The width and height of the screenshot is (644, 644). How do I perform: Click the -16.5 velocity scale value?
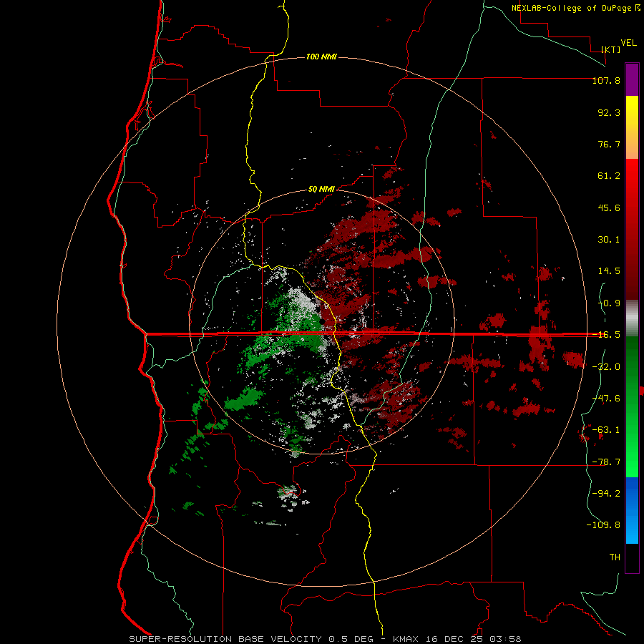click(x=606, y=335)
